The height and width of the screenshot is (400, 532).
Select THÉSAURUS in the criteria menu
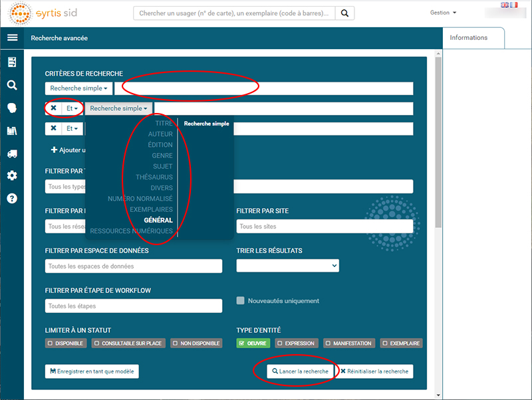(x=154, y=177)
